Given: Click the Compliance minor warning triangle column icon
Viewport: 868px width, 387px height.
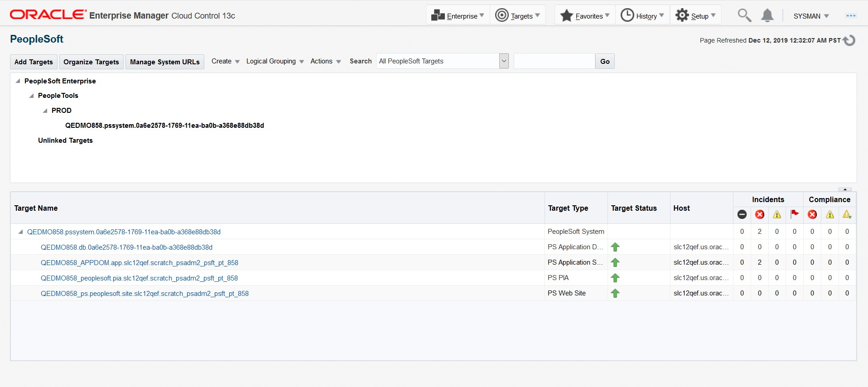Looking at the screenshot, I should [x=847, y=214].
